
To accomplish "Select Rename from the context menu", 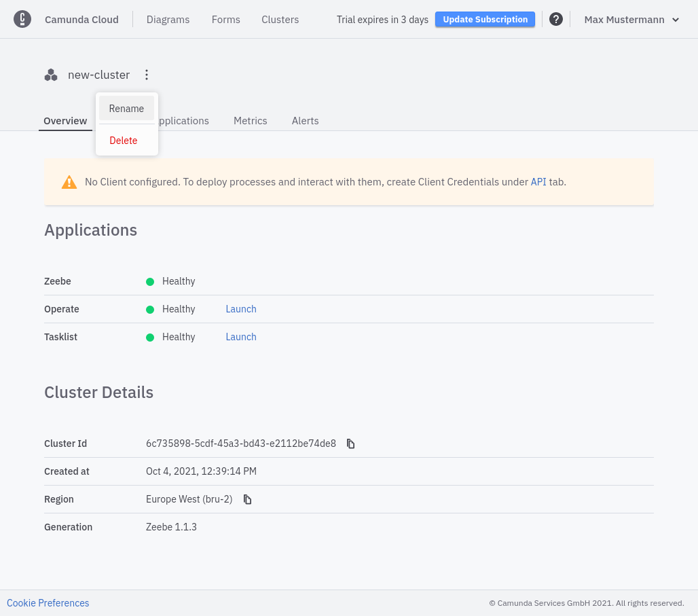I will (x=126, y=109).
